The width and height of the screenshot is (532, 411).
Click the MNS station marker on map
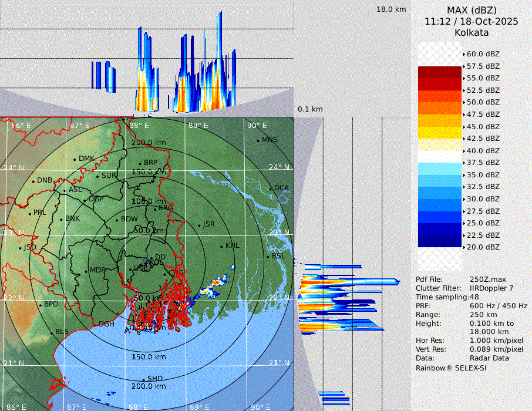pos(258,140)
